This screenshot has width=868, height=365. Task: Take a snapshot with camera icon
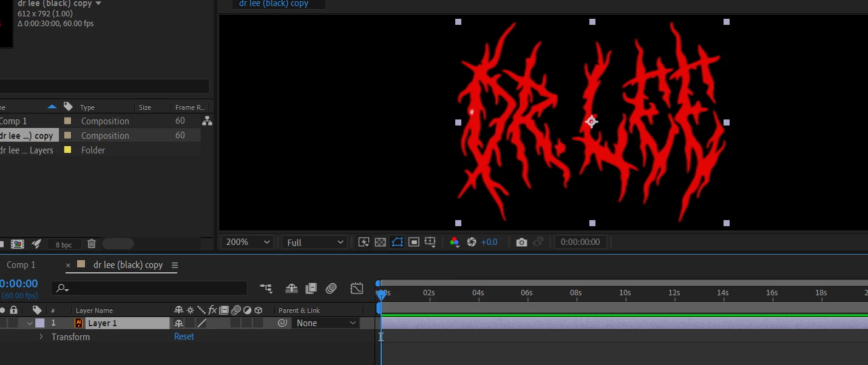[521, 242]
